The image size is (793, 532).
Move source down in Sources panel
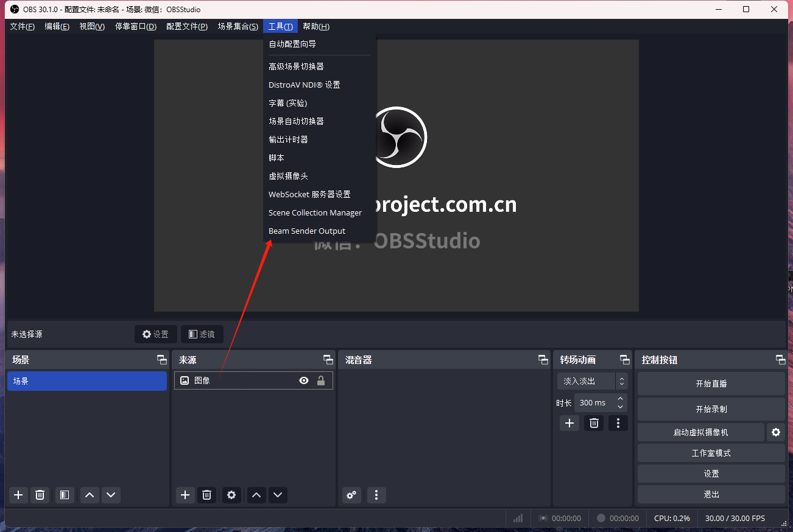(x=278, y=495)
